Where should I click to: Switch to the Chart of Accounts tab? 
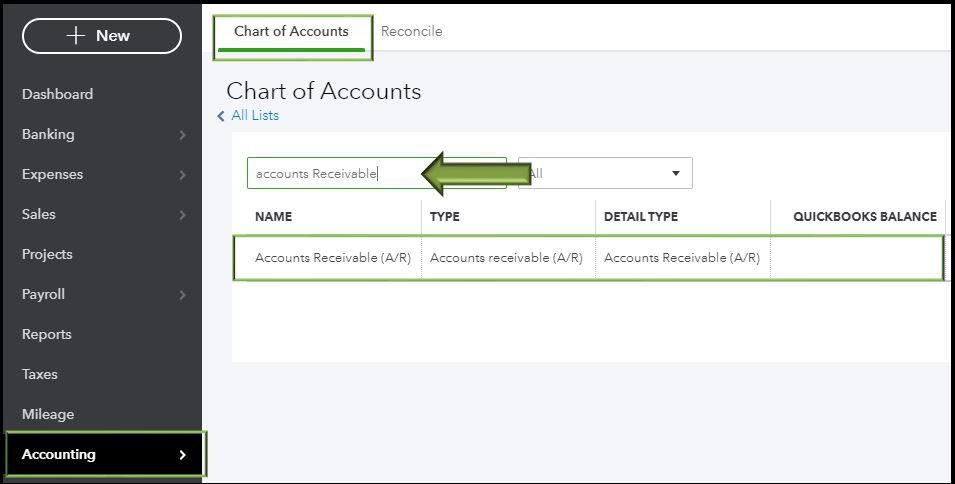point(291,32)
